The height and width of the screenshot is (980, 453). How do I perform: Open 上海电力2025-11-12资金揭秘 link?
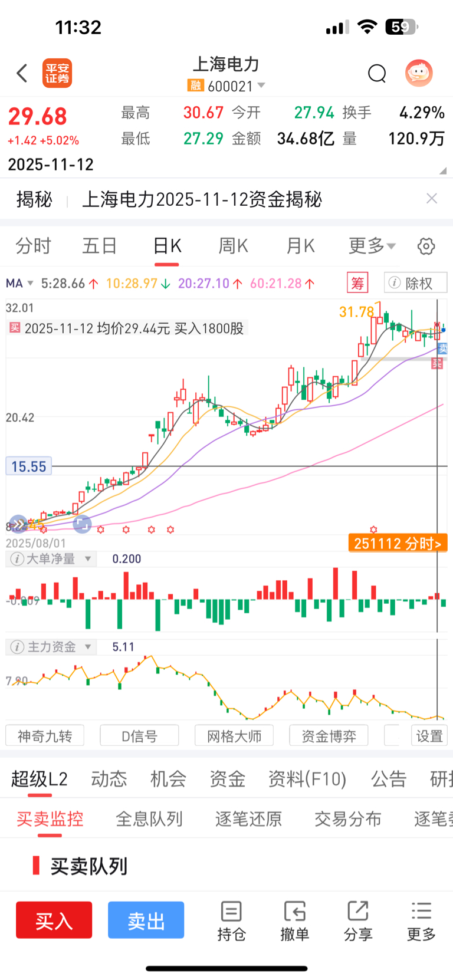pos(202,199)
